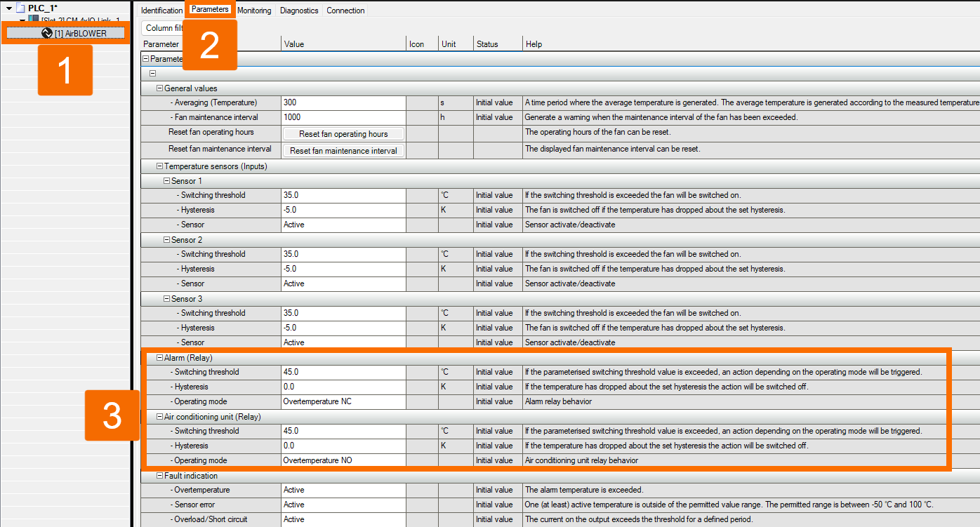Edit Sensor 2 Hysteresis value
Viewport: 980px width, 527px height.
point(343,269)
